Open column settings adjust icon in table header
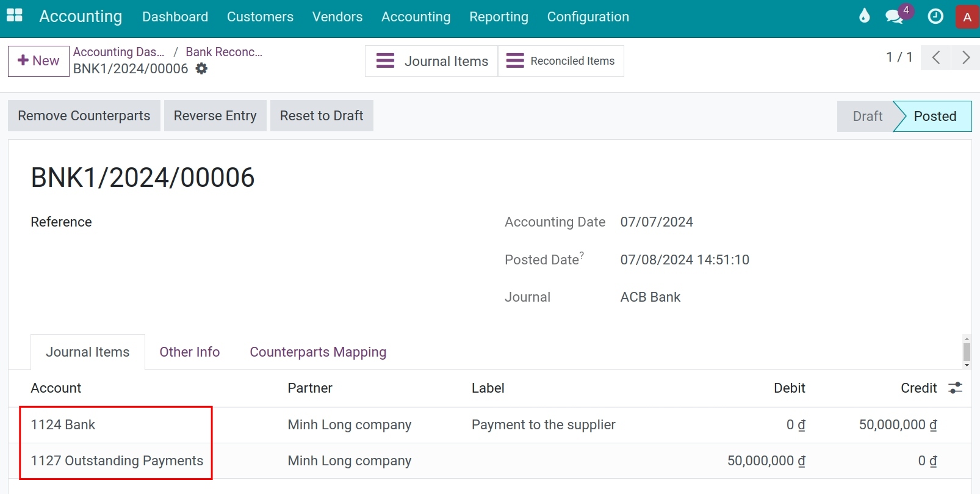980x494 pixels. pos(955,388)
